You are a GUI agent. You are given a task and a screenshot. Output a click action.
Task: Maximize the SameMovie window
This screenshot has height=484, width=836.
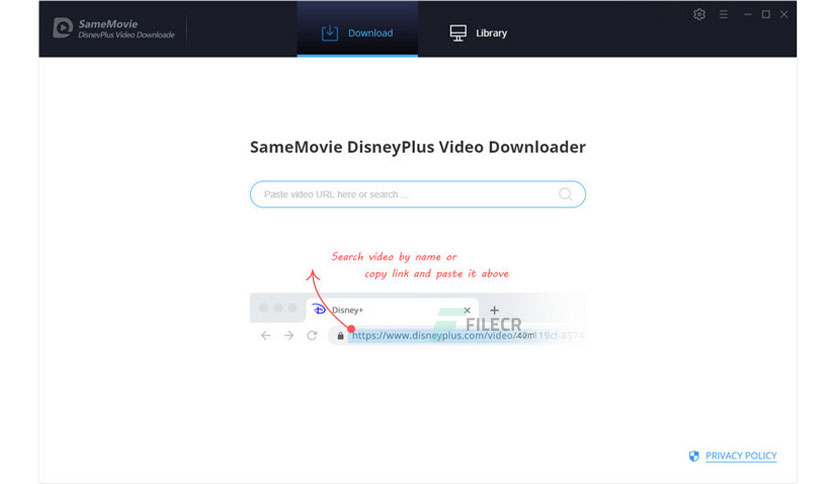766,14
